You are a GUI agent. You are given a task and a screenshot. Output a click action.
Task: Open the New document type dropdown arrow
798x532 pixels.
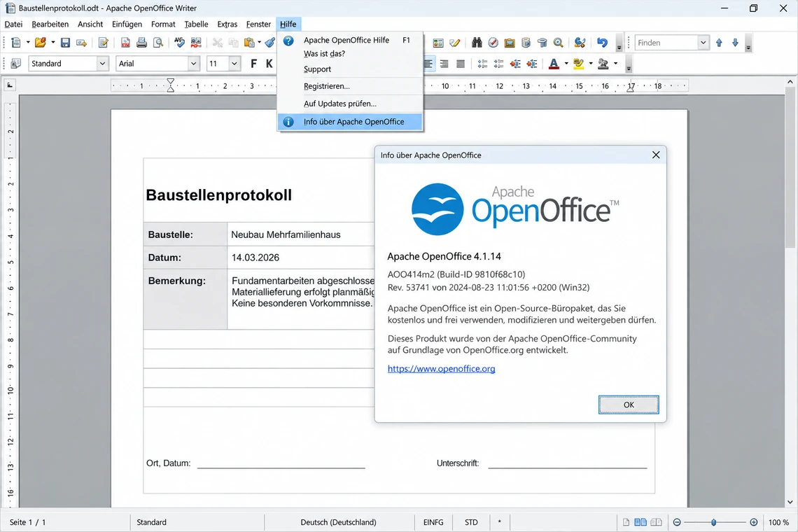[x=27, y=43]
